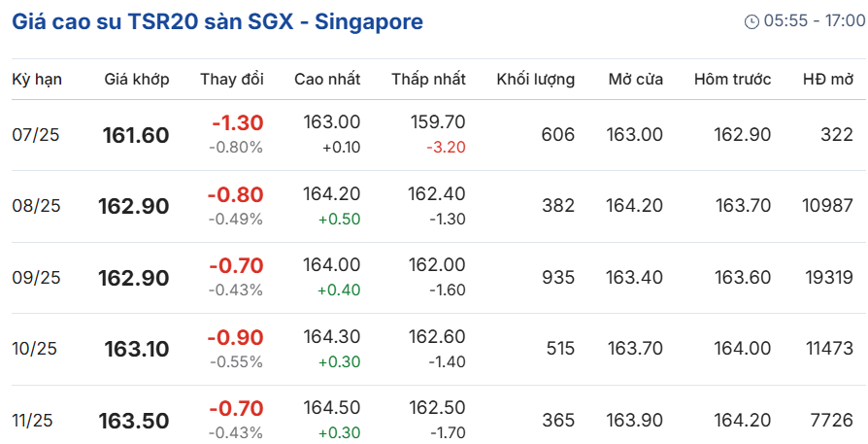The image size is (868, 444).
Task: Click the Khối lượng column header
Action: point(536,80)
